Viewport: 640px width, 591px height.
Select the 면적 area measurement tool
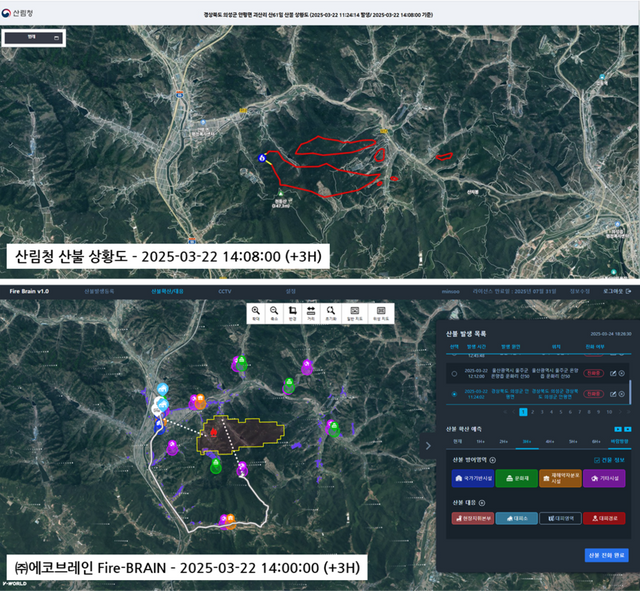coord(293,314)
